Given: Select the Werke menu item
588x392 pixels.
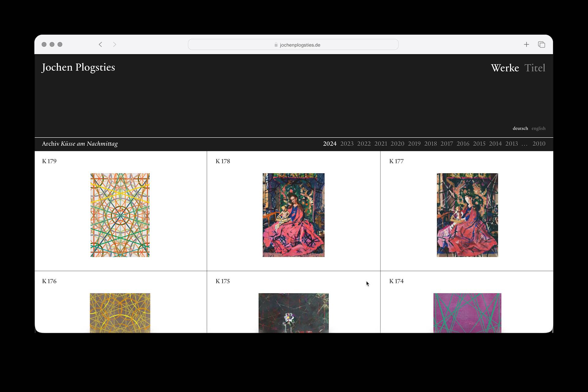Looking at the screenshot, I should pos(505,68).
